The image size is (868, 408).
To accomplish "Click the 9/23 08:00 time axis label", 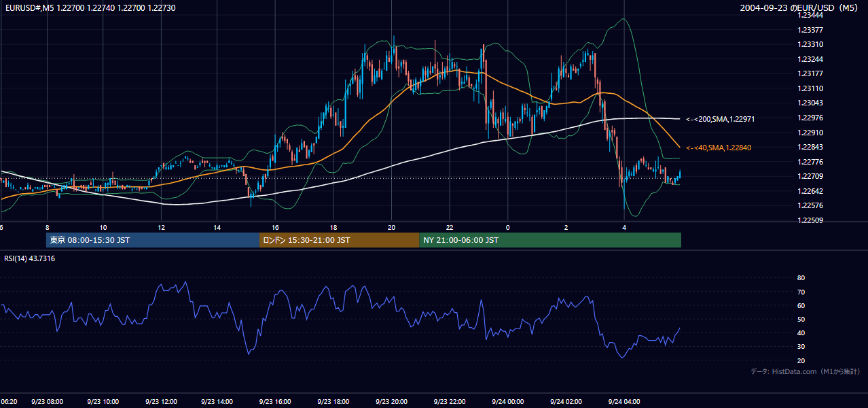I will (47, 402).
